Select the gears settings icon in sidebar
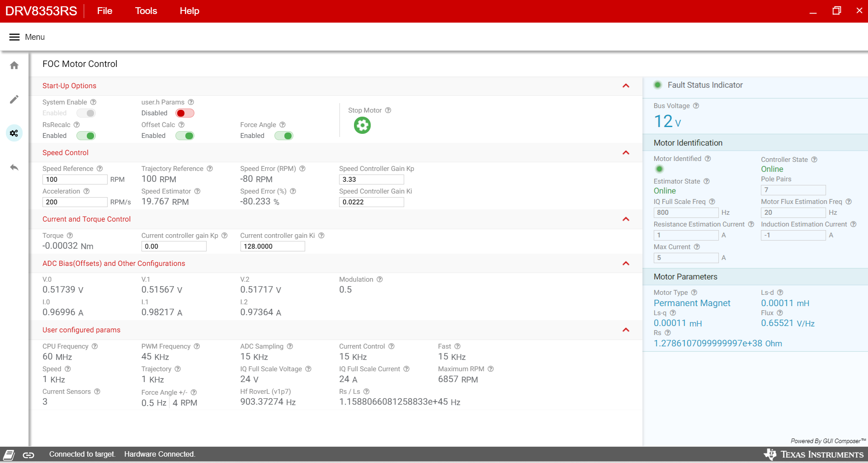The height and width of the screenshot is (463, 868). point(14,133)
